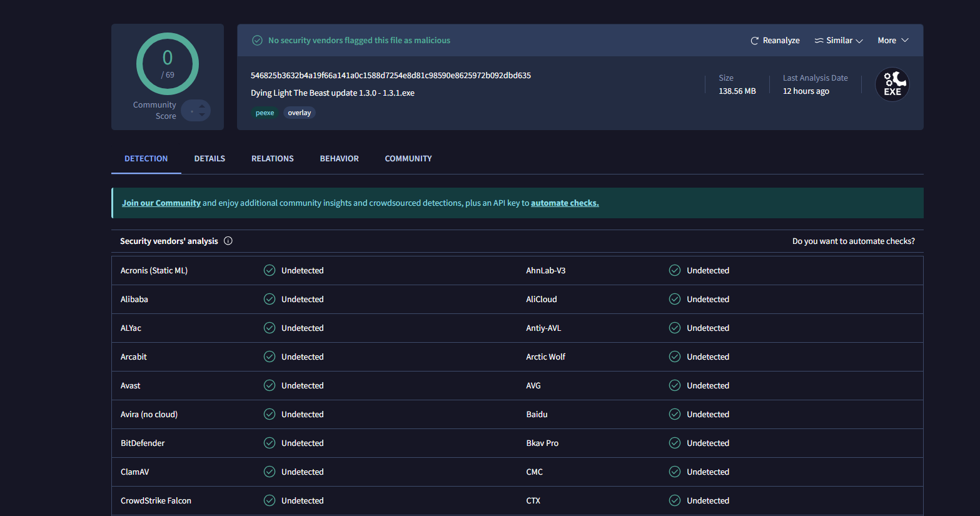Click the 'Do you want to automate checks?' link
Image resolution: width=980 pixels, height=516 pixels.
pyautogui.click(x=853, y=241)
